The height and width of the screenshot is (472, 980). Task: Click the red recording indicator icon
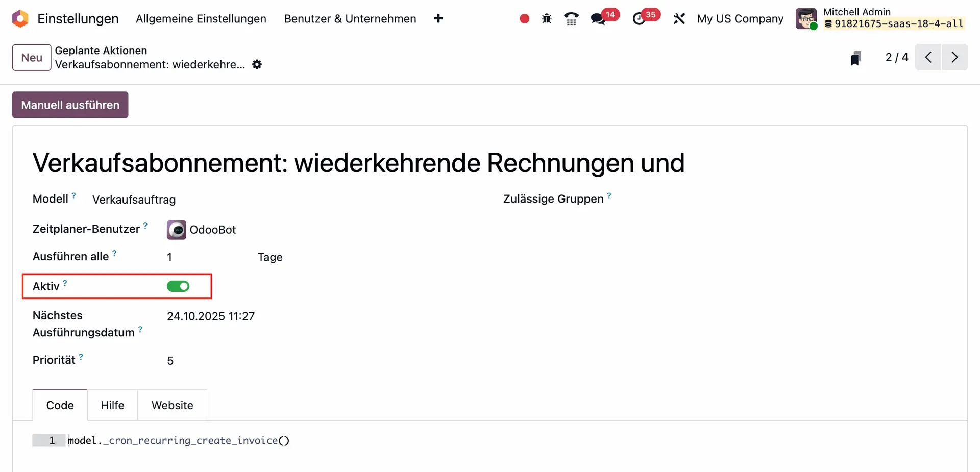pos(524,19)
